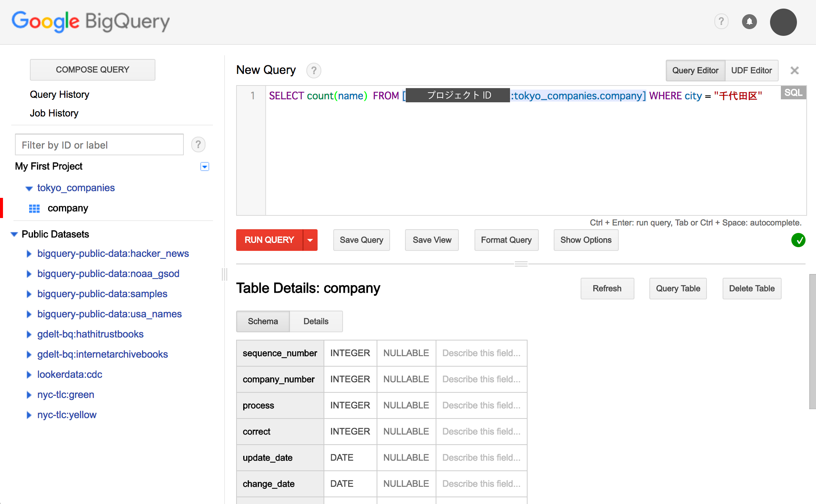Describe the correct field
Image resolution: width=816 pixels, height=504 pixels.
[481, 432]
